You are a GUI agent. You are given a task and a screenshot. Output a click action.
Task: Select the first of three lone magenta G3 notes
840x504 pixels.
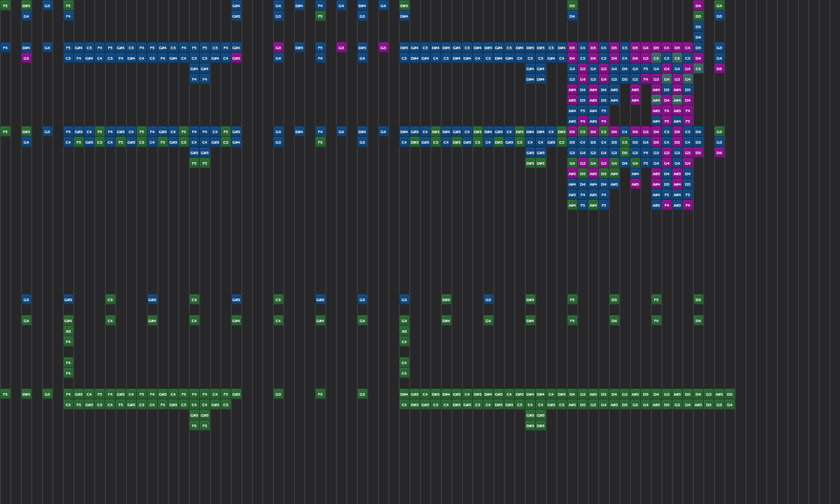coord(278,47)
